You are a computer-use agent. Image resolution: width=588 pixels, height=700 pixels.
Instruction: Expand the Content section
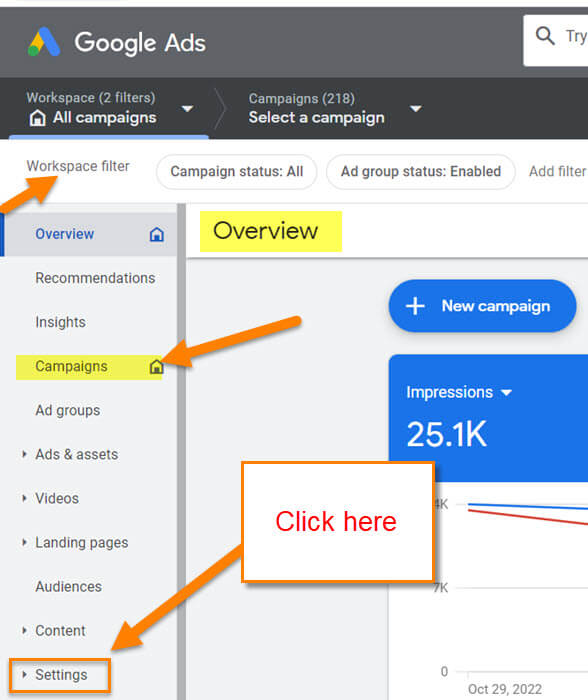[x=24, y=630]
